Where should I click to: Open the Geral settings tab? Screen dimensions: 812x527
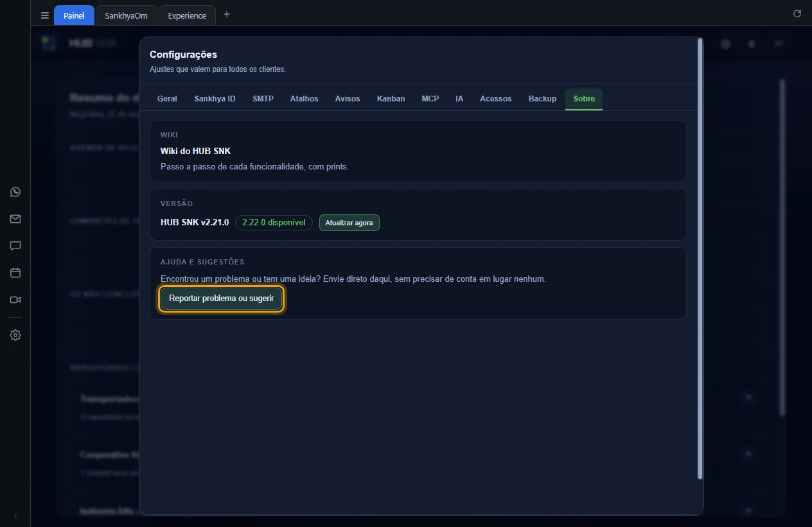click(x=167, y=99)
